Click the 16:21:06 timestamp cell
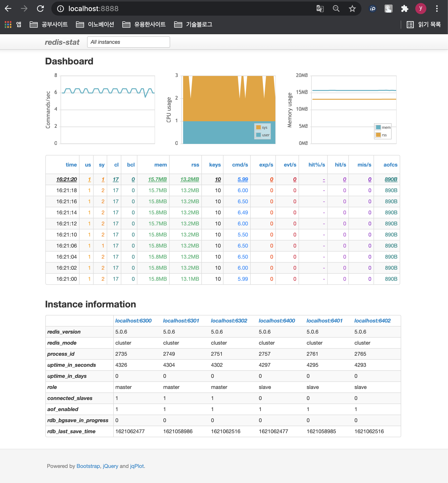This screenshot has height=483, width=448. (x=66, y=246)
